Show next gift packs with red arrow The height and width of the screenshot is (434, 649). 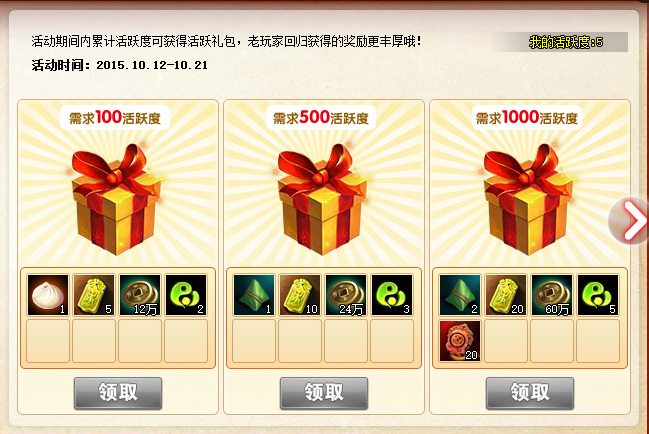tap(630, 220)
